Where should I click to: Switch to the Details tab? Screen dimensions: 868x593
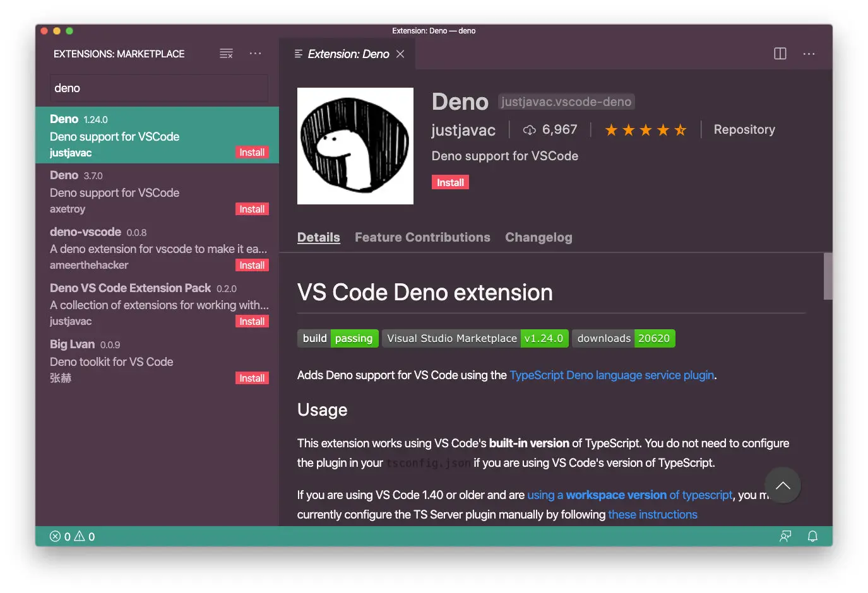click(x=318, y=237)
